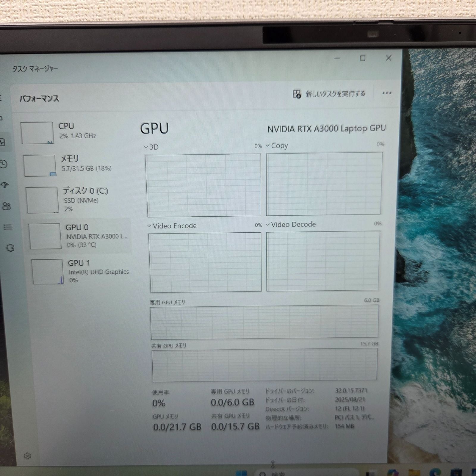Viewport: 476px width, 476px height.
Task: Click NVIDIA RTX A3000 Laptop GPU title
Action: [326, 129]
